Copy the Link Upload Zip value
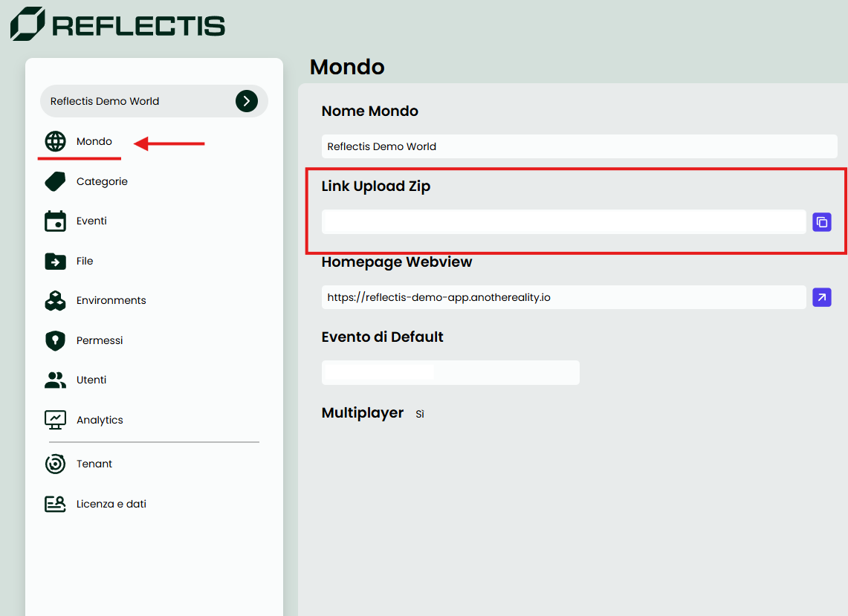The image size is (848, 616). (x=821, y=221)
